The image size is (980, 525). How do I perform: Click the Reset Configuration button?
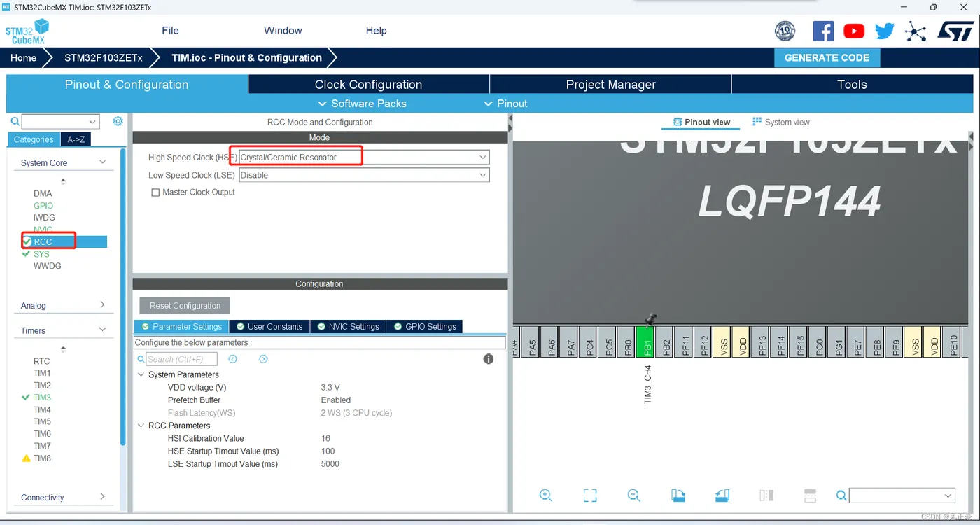(185, 306)
